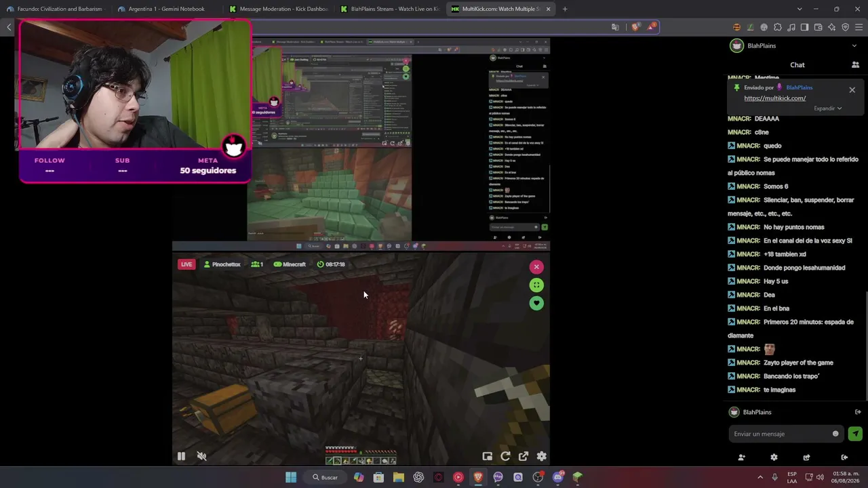Click the chat message 'Somos 6'
The width and height of the screenshot is (868, 488).
[776, 186]
